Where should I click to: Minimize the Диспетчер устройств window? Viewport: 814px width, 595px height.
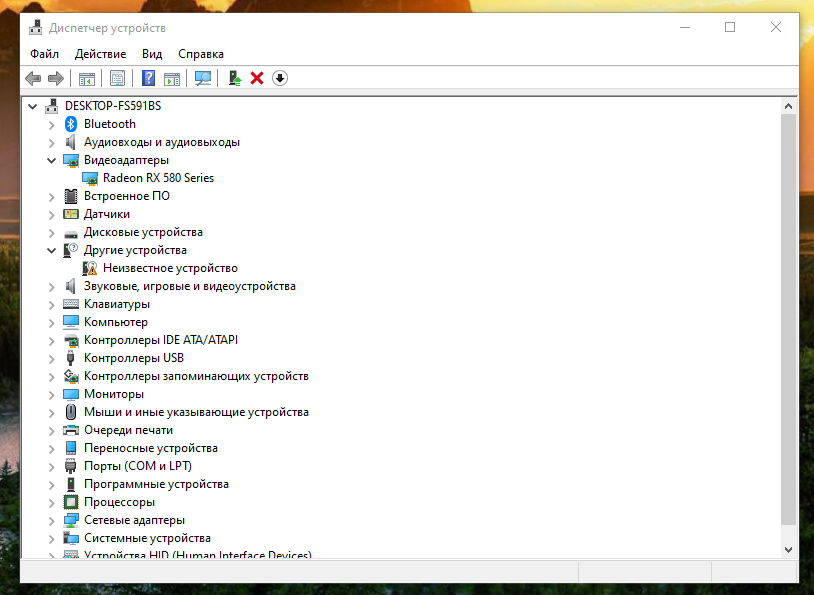[685, 27]
